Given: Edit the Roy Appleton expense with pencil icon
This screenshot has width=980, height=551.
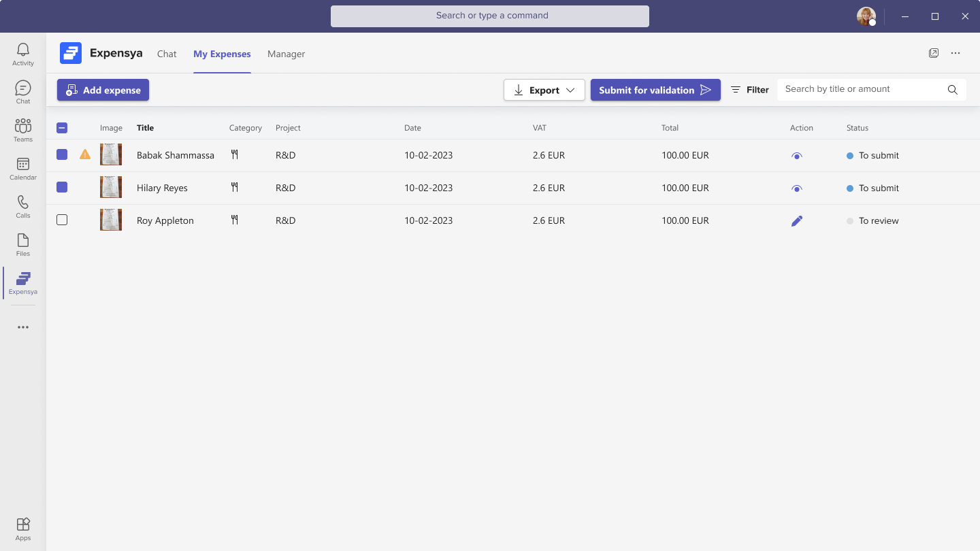Looking at the screenshot, I should coord(797,220).
